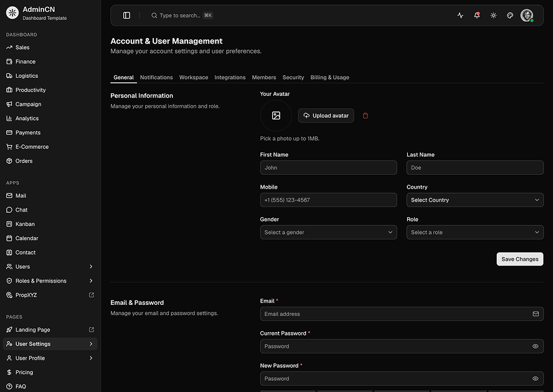Focus the Type to search box
553x392 pixels.
182,16
